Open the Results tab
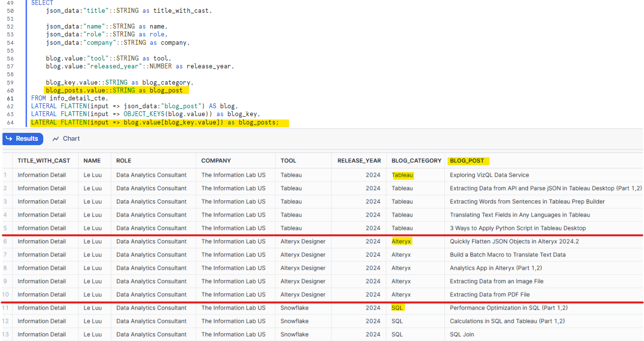 23,139
